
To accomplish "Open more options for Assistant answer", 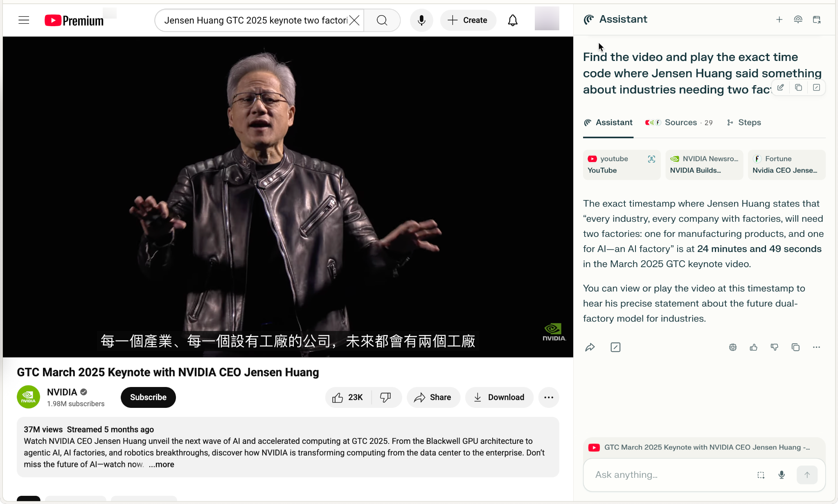I will coord(816,347).
